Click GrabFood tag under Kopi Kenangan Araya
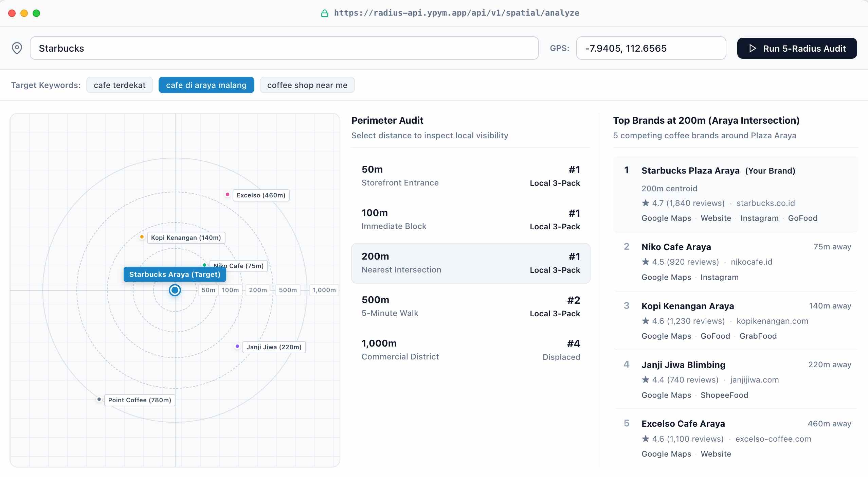 click(758, 336)
